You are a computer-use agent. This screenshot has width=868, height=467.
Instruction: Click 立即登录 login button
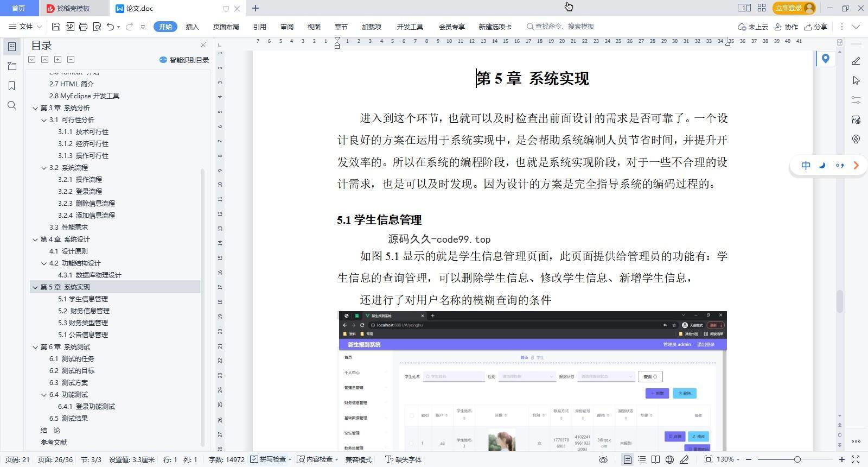(794, 8)
